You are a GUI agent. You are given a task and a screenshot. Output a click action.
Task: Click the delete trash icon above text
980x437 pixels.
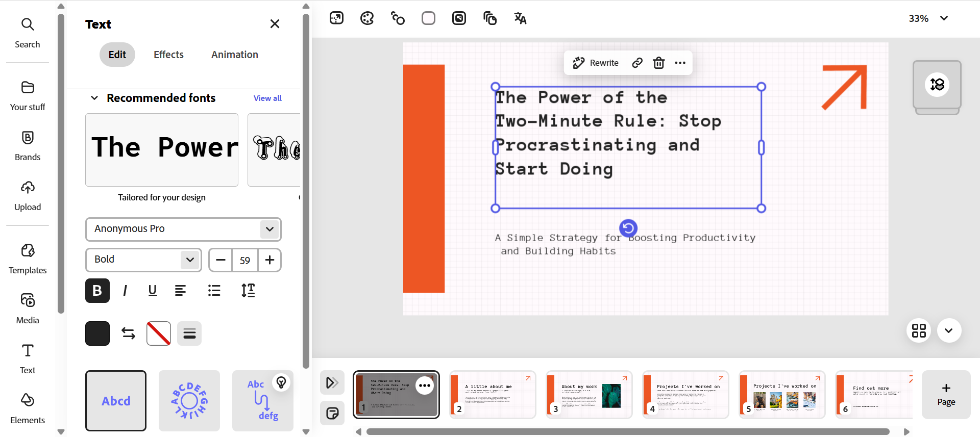pyautogui.click(x=659, y=63)
